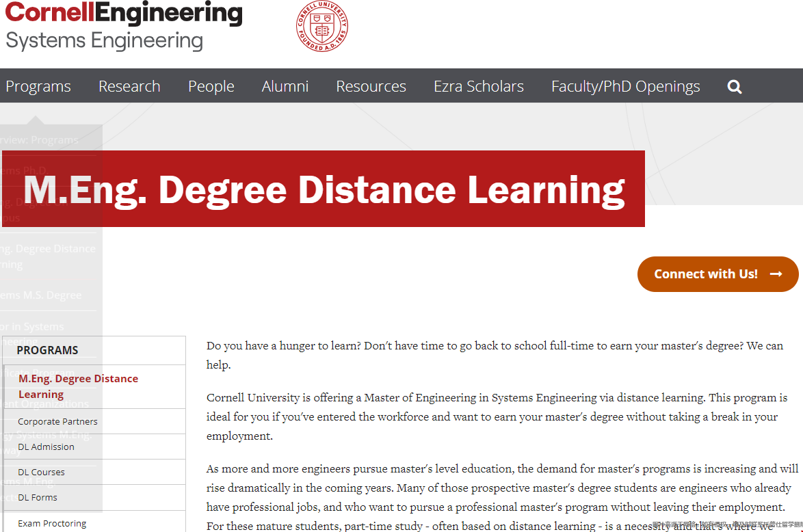Click paragraph starting 'Do you have a hunger'
This screenshot has width=803, height=532.
[495, 355]
